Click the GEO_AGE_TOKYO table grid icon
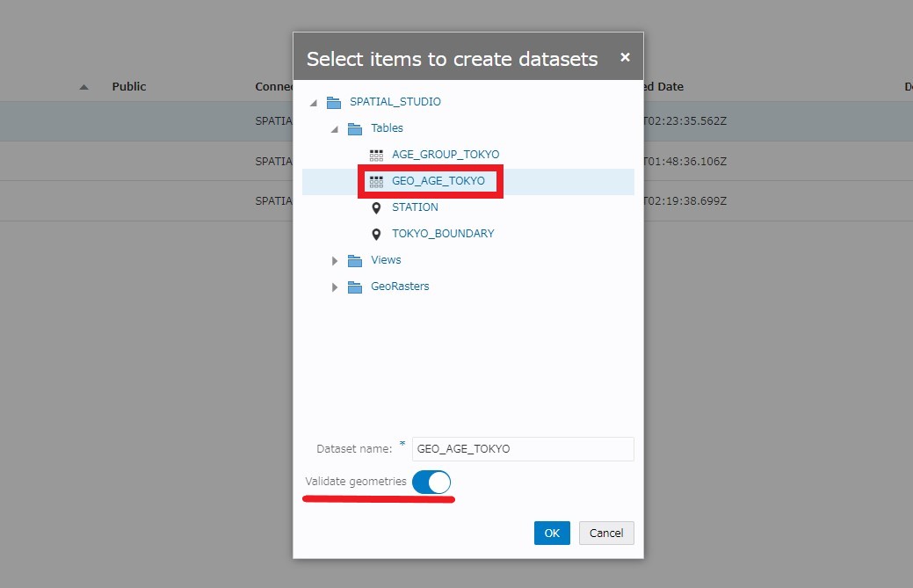This screenshot has width=913, height=588. point(376,181)
